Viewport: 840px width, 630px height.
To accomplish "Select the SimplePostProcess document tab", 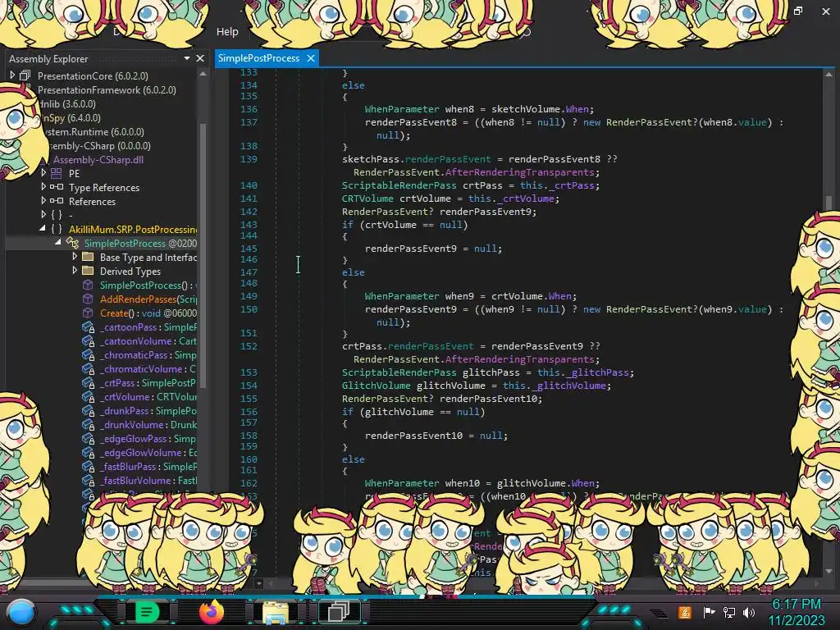I will coord(258,58).
